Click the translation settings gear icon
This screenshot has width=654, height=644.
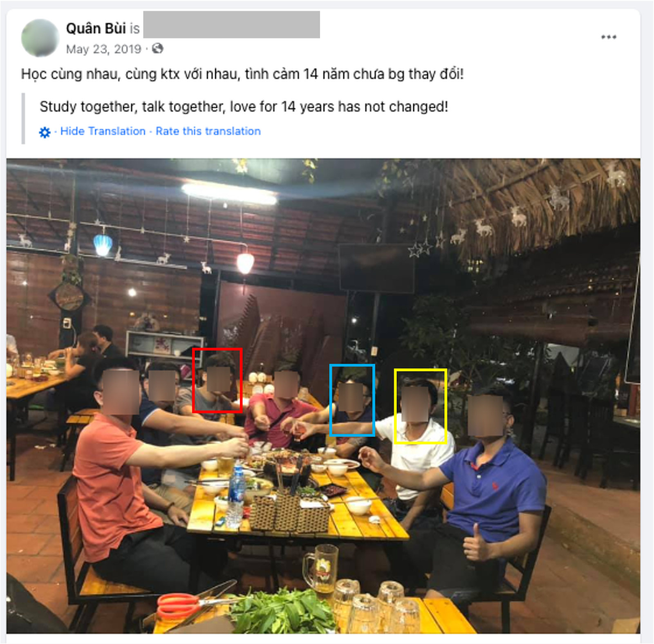pos(45,132)
